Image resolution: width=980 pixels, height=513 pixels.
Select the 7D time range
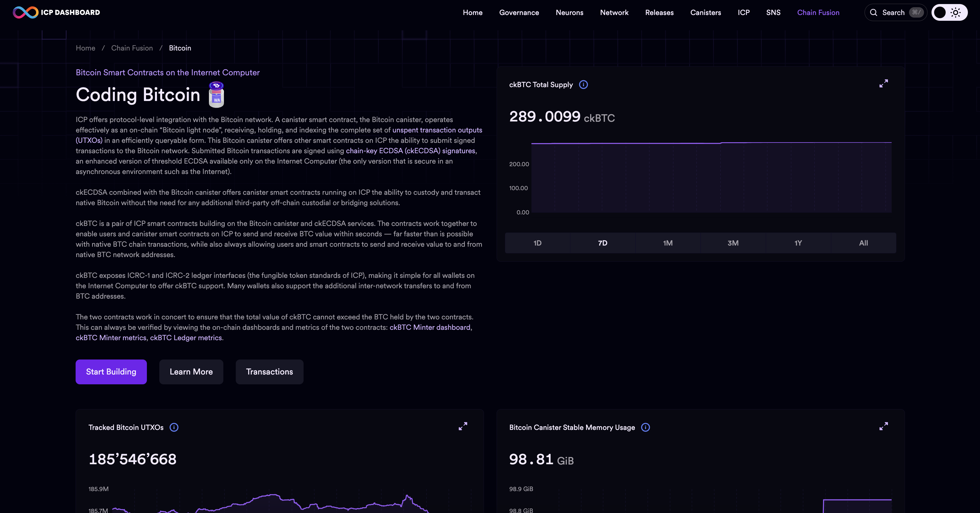click(x=603, y=243)
